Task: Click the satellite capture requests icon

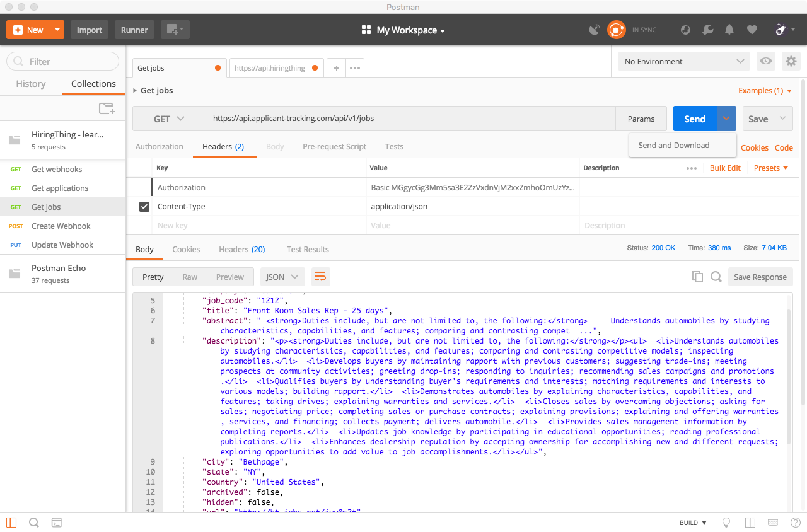Action: 595,30
